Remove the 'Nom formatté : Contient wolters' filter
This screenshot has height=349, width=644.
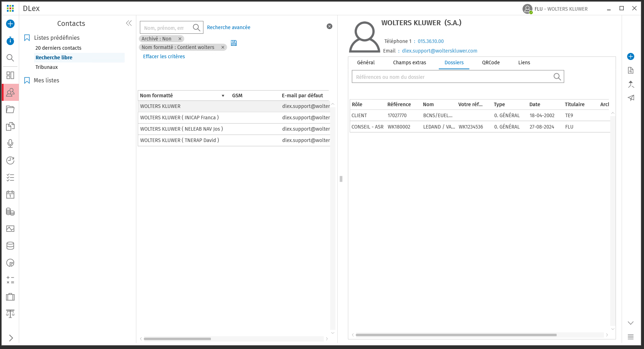click(223, 47)
